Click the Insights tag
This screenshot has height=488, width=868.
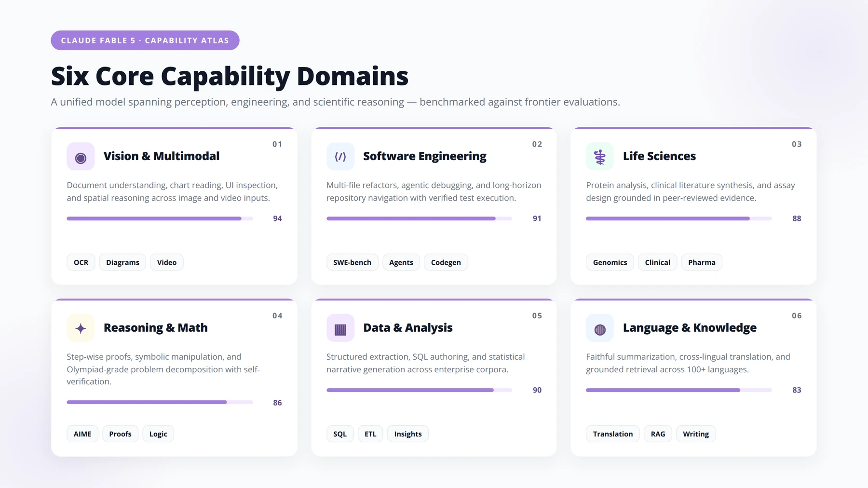click(408, 434)
